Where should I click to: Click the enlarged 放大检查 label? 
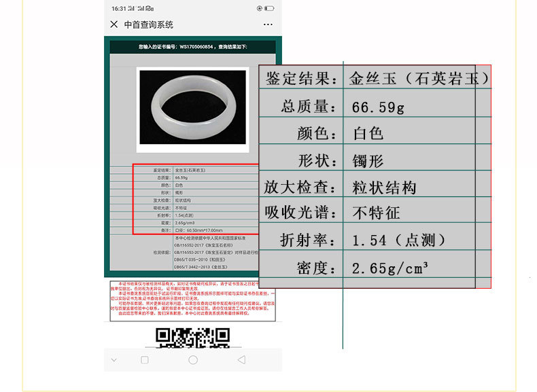click(x=300, y=188)
